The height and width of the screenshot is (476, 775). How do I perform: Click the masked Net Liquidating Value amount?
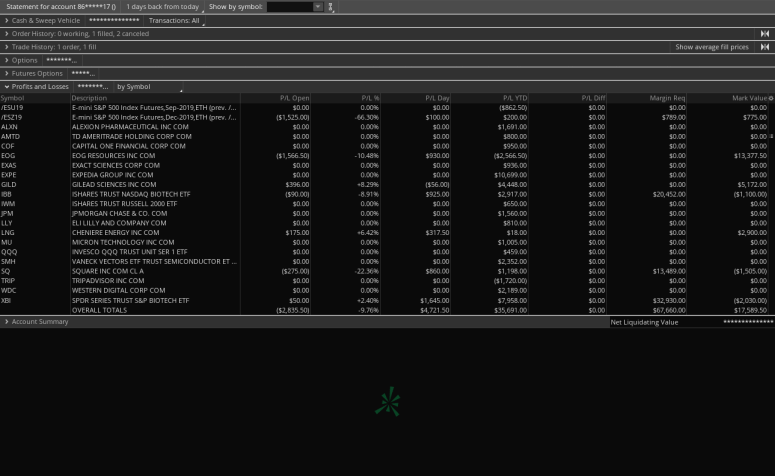pos(748,322)
